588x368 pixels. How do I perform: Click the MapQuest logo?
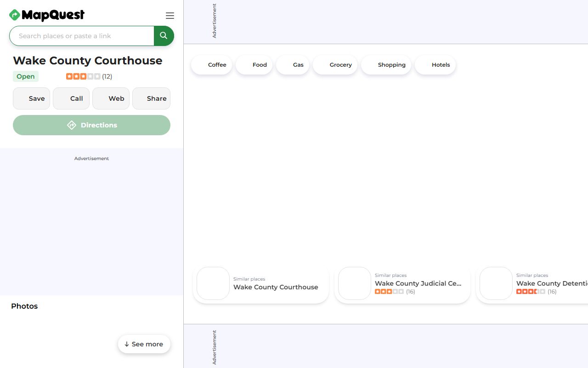tap(47, 15)
